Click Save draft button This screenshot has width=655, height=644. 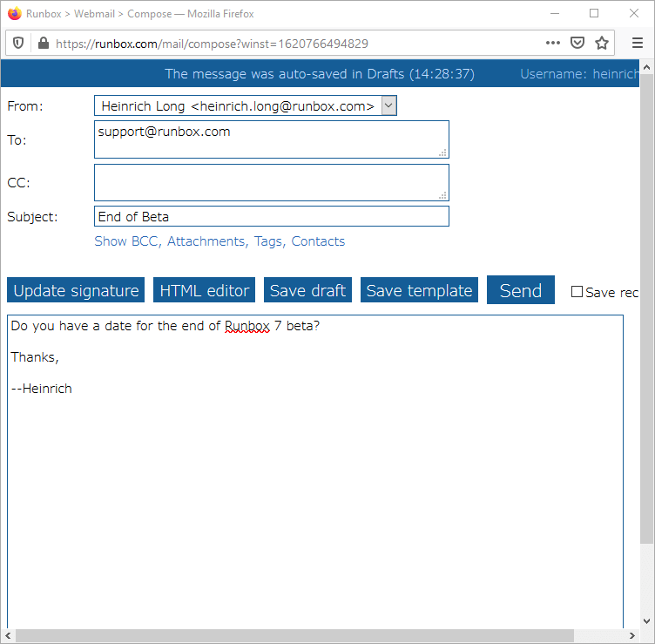[307, 290]
